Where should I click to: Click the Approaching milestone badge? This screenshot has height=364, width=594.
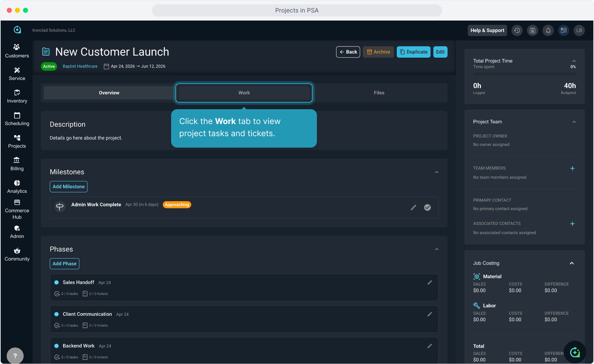click(177, 205)
